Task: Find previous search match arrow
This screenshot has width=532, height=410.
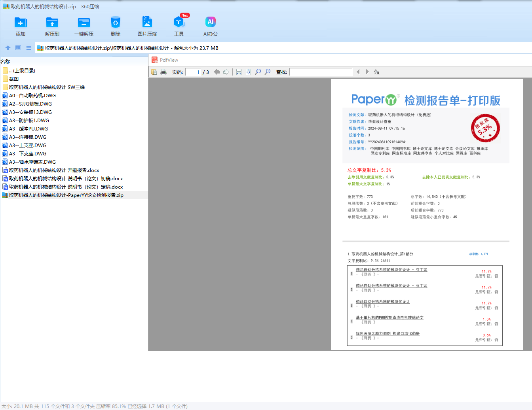Action: click(358, 72)
